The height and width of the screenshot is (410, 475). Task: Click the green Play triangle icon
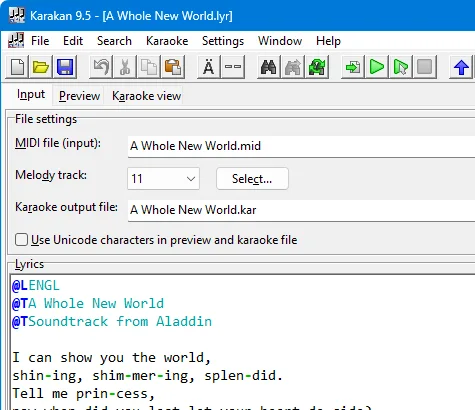(377, 67)
